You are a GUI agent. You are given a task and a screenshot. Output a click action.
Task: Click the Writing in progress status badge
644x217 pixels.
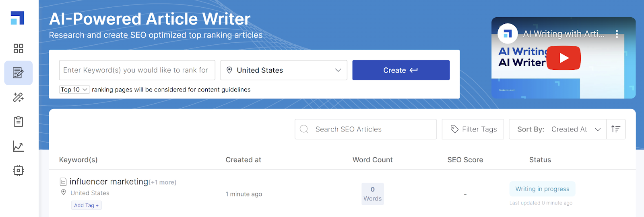542,189
